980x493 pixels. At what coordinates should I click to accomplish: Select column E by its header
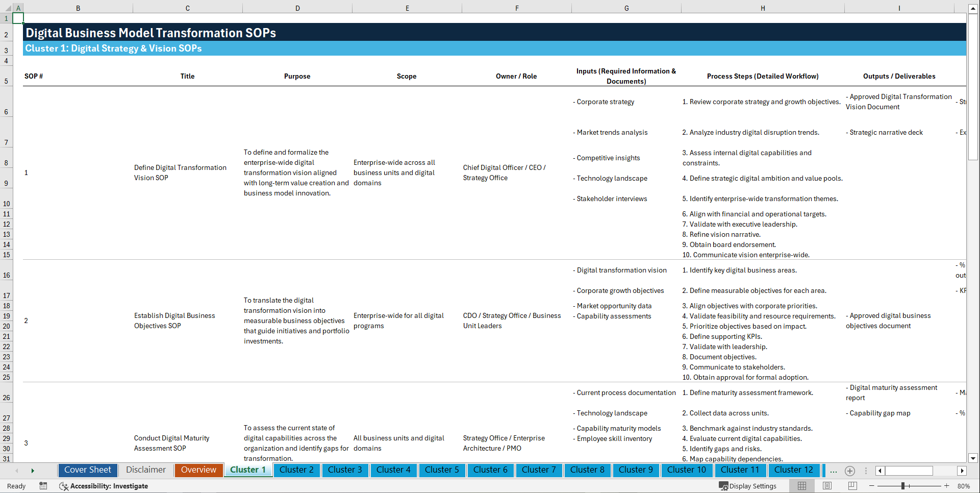[407, 8]
